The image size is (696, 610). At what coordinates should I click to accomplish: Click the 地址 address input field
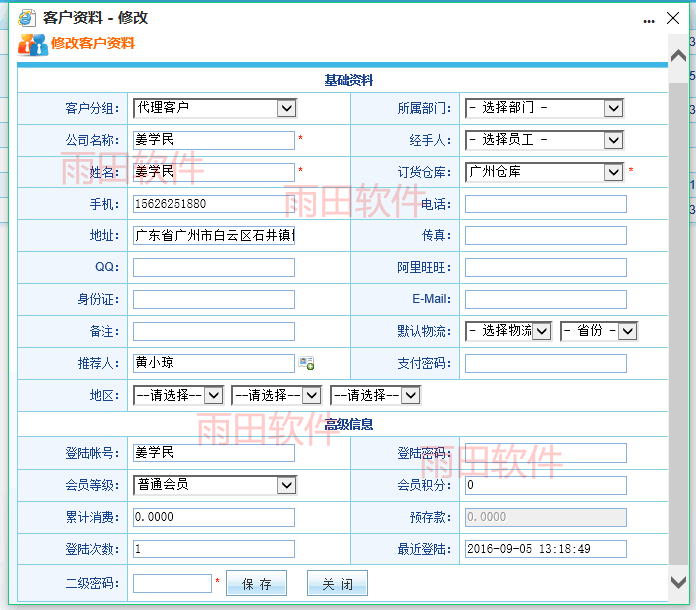click(214, 236)
